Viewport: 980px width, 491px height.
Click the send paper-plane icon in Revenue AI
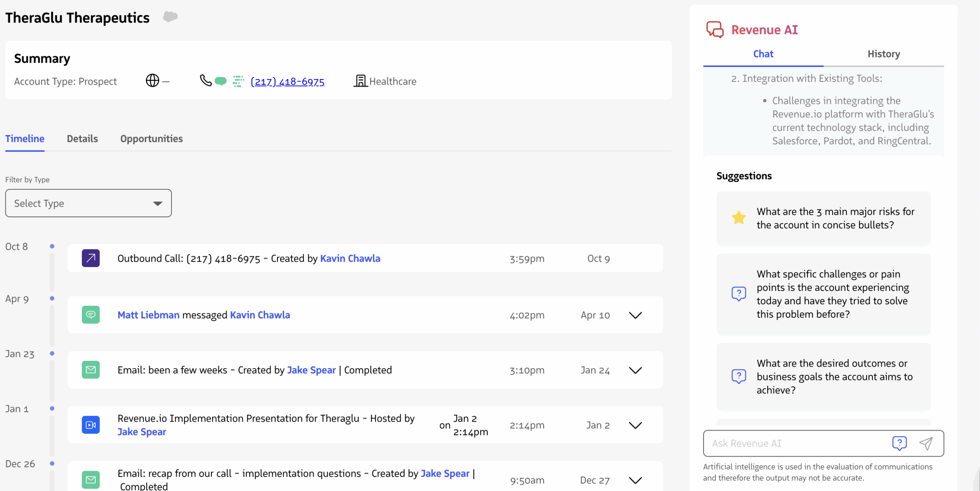tap(926, 443)
